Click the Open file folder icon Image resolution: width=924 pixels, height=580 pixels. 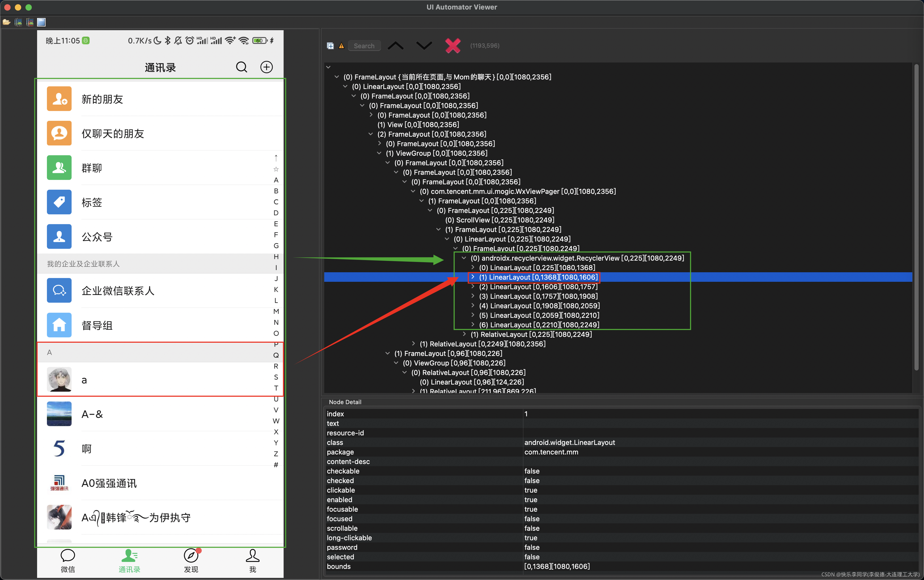coord(6,22)
